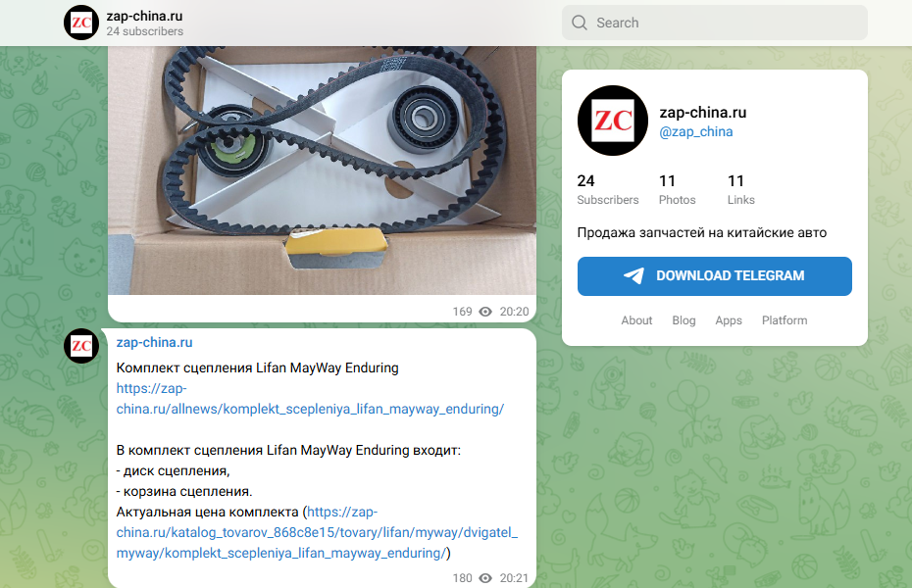Open the timing belt kit photo
Image resolution: width=912 pixels, height=588 pixels.
click(x=322, y=171)
